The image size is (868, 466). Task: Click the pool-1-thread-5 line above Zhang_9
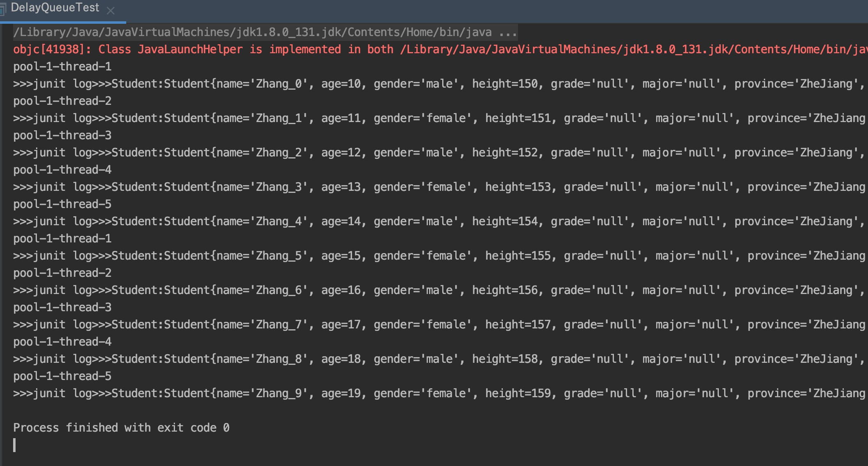point(62,376)
